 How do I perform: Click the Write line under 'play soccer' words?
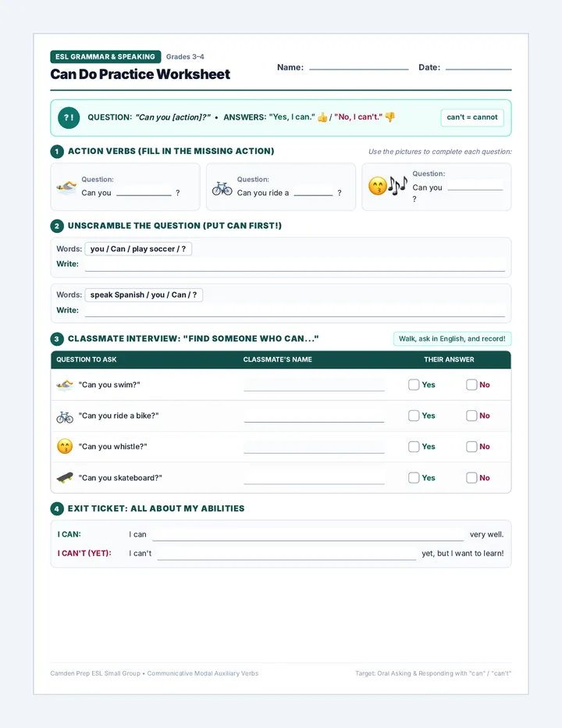click(x=295, y=265)
